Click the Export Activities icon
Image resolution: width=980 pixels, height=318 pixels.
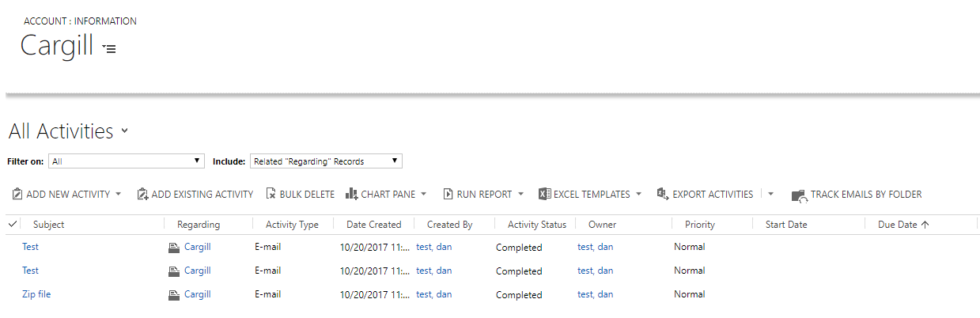663,194
